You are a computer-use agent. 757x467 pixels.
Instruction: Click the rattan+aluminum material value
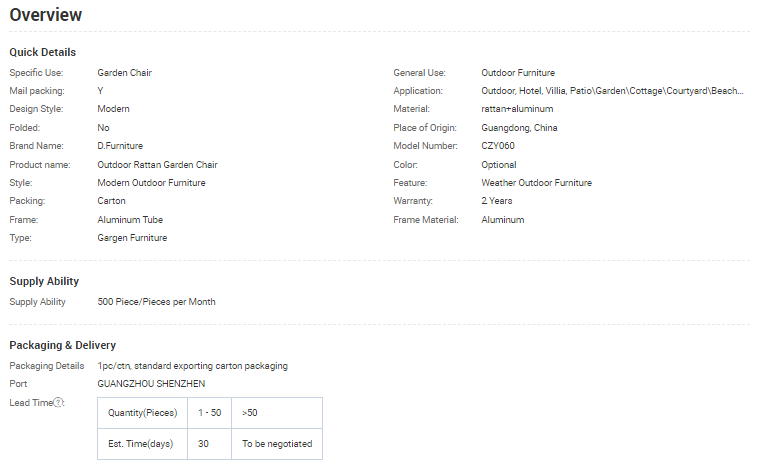pyautogui.click(x=517, y=109)
